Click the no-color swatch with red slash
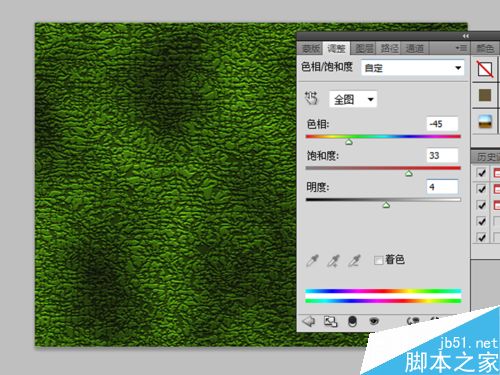The image size is (500, 375). tap(485, 70)
